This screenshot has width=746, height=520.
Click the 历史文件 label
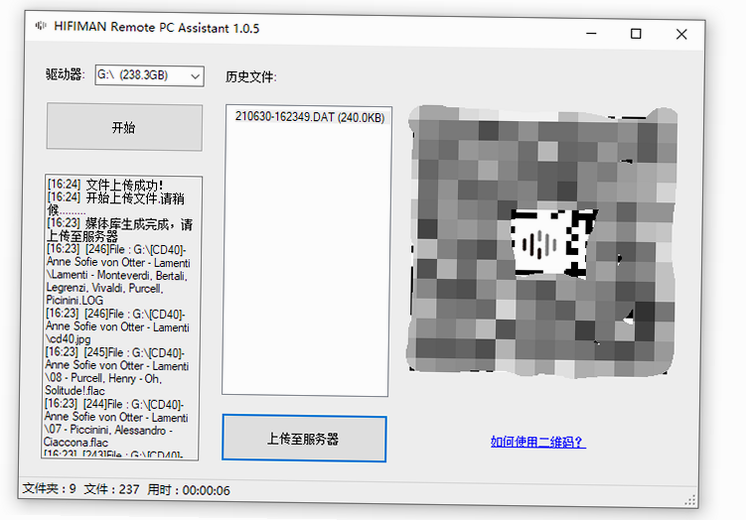(251, 77)
